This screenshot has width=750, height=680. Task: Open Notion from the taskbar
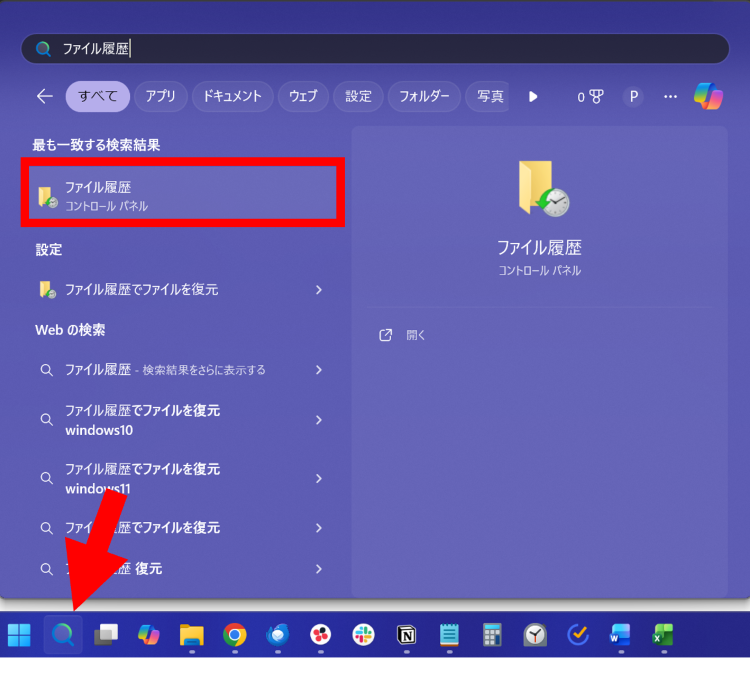click(407, 635)
